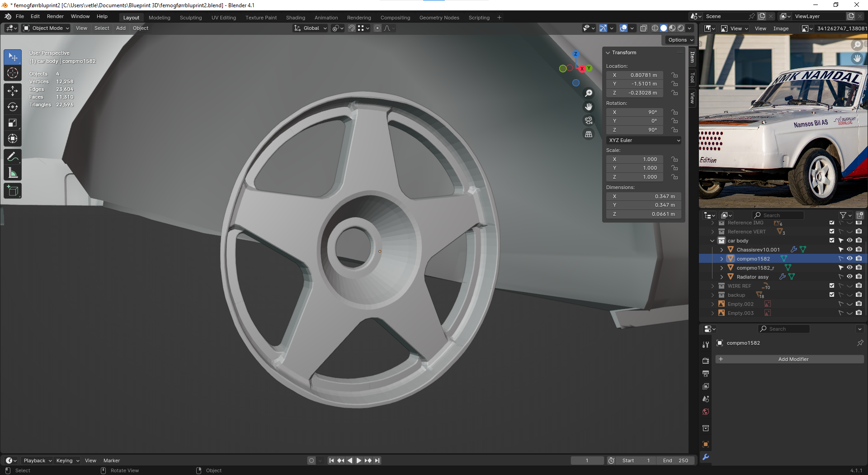Open the viewport Add menu
Viewport: 868px width, 475px height.
coord(121,28)
